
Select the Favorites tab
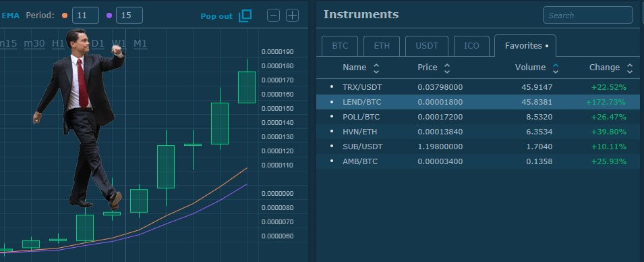pos(525,46)
